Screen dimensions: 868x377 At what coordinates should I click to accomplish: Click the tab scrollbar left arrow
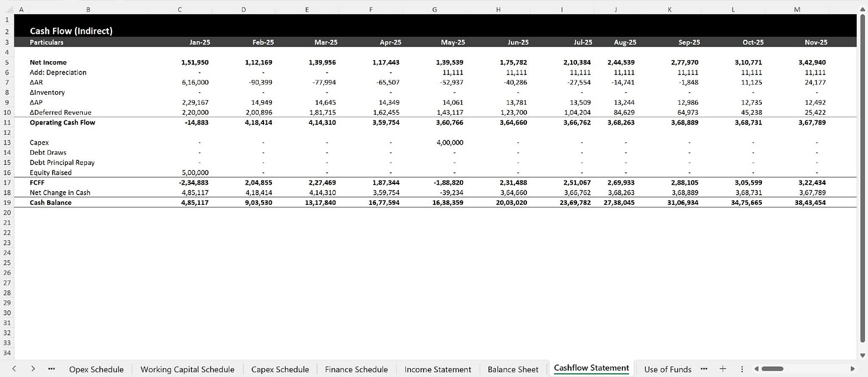(758, 369)
